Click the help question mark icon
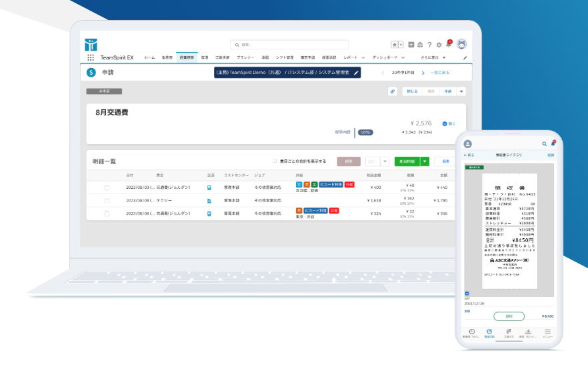Screen dimensions: 588x367 (x=429, y=45)
